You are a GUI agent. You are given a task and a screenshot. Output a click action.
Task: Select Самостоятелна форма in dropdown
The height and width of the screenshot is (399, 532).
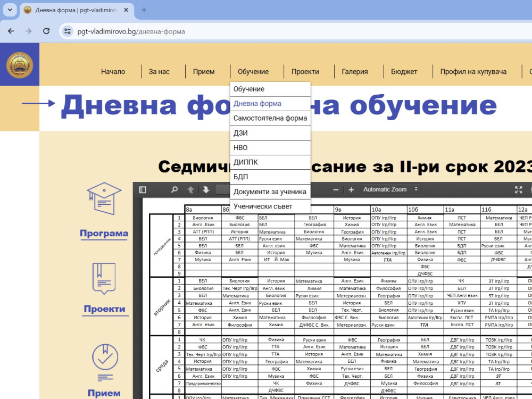(270, 118)
